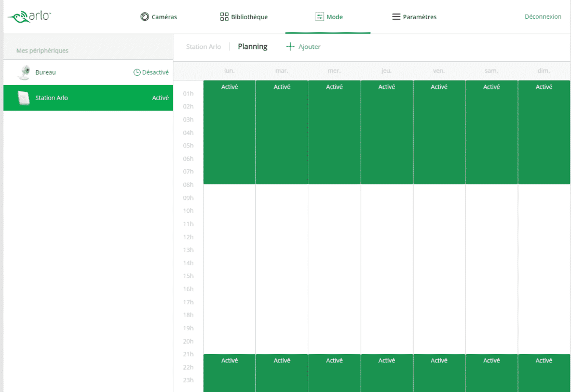Click the Bureau camera device icon
571x392 pixels.
[23, 73]
